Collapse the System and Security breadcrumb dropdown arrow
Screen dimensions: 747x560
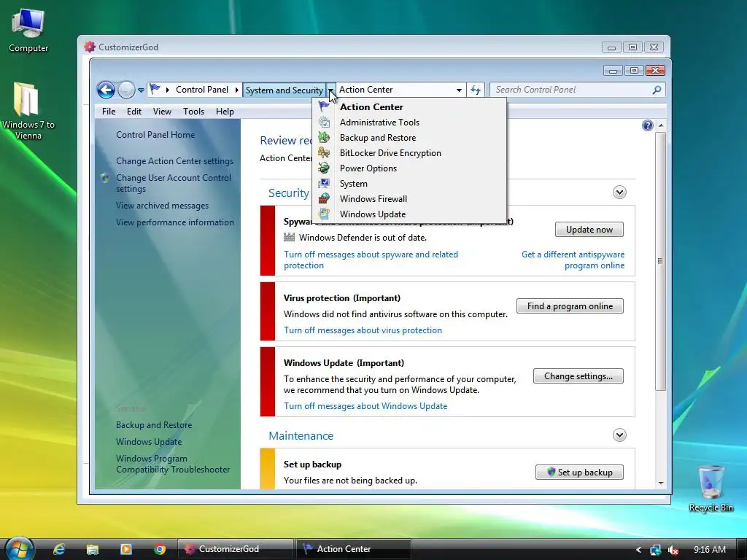click(330, 90)
